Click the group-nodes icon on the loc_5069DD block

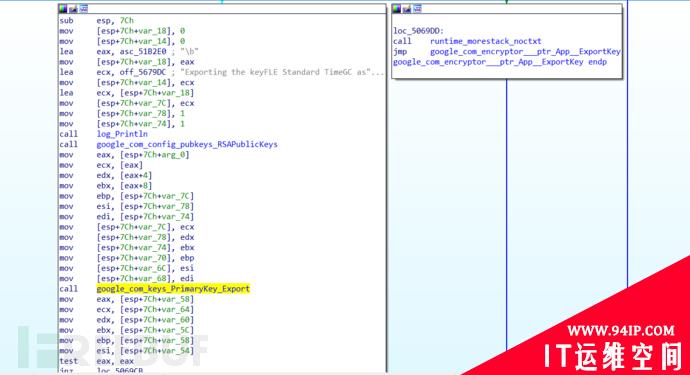[x=417, y=9]
